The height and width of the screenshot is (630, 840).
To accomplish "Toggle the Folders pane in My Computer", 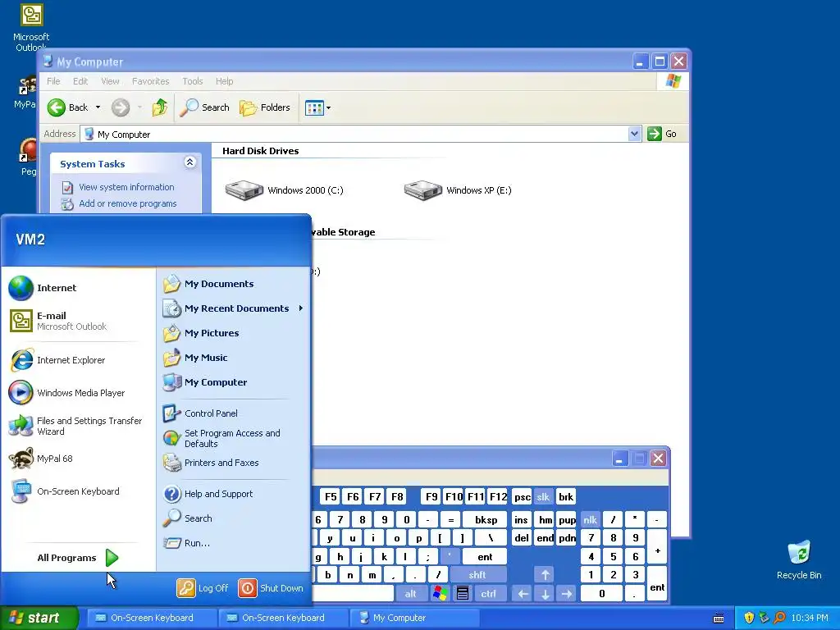I will pyautogui.click(x=265, y=107).
